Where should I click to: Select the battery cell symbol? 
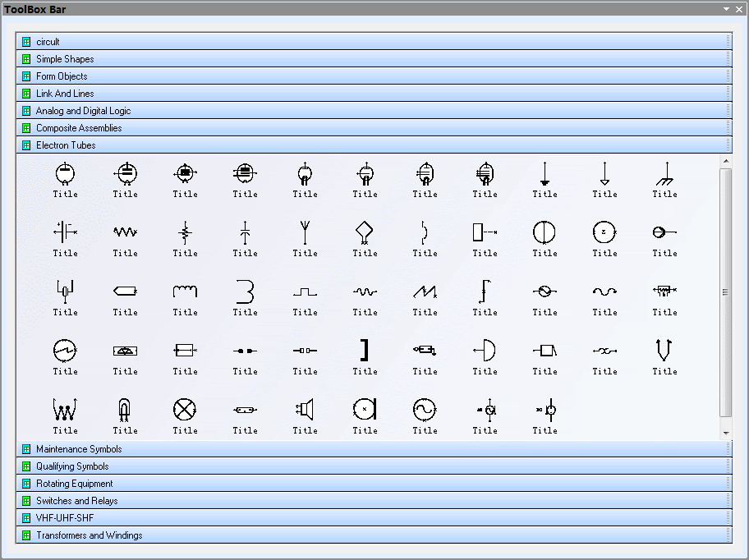66,232
